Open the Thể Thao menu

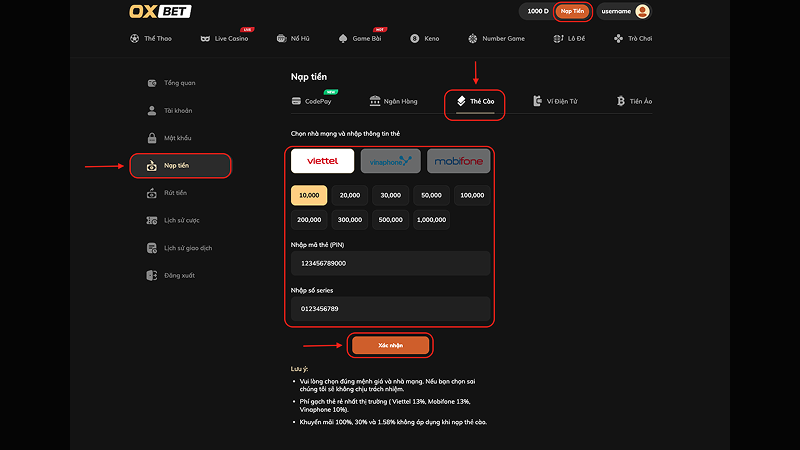click(151, 38)
